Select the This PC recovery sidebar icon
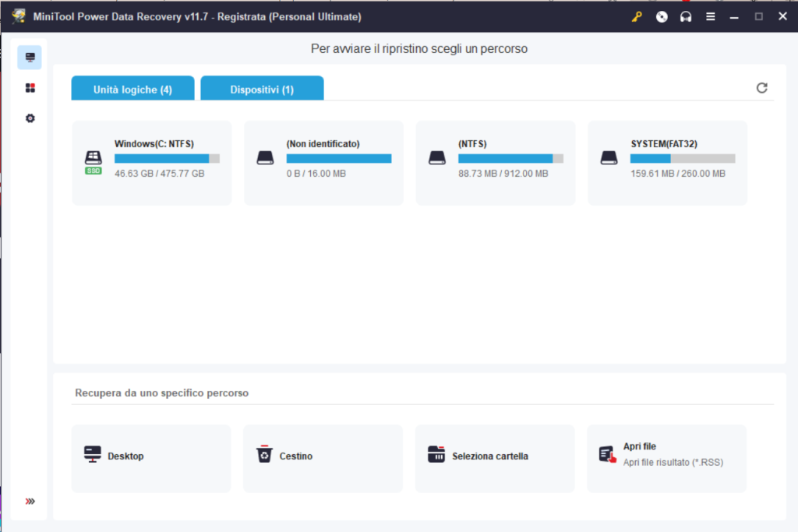This screenshot has height=532, width=798. 30,57
